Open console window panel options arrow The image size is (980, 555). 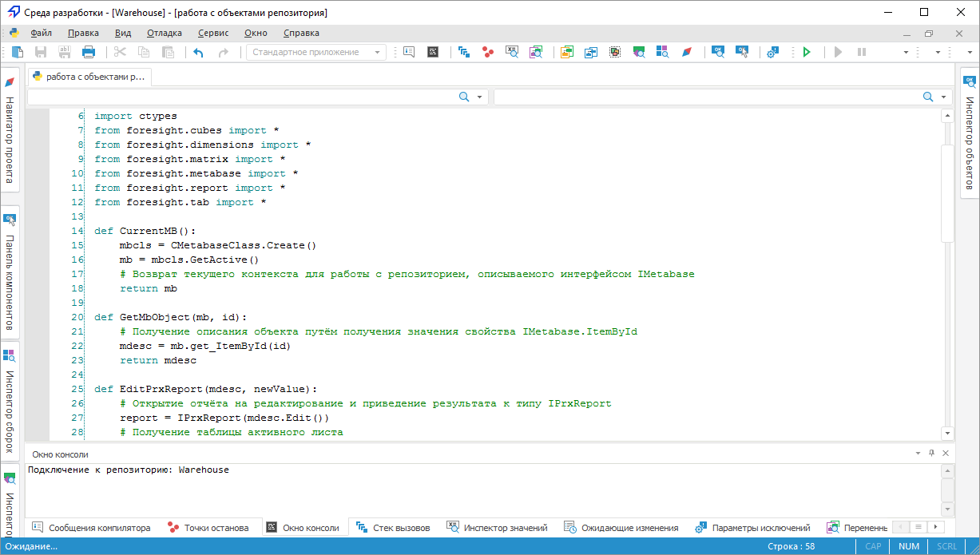918,454
